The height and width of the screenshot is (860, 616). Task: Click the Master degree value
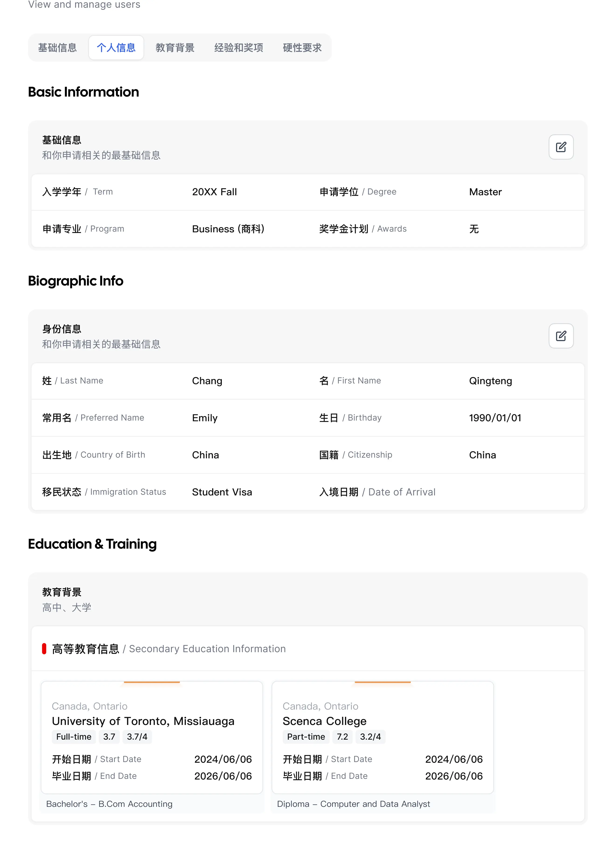pyautogui.click(x=485, y=192)
